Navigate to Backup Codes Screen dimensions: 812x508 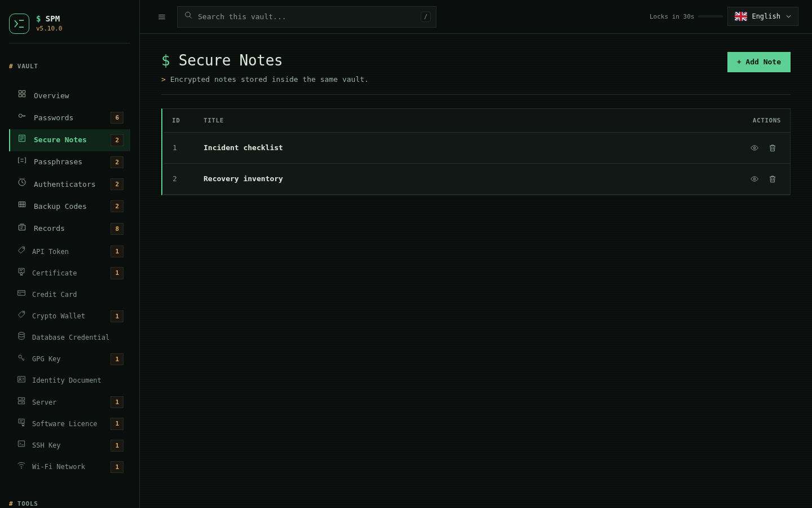[70, 206]
